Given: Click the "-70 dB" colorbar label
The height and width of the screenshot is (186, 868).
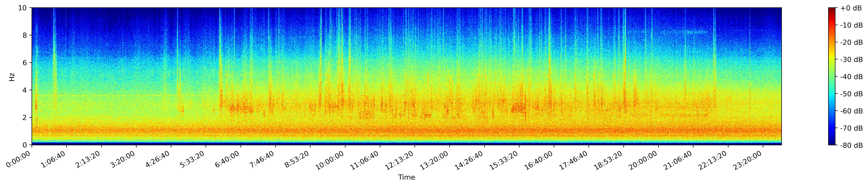Looking at the screenshot, I should pyautogui.click(x=852, y=128).
